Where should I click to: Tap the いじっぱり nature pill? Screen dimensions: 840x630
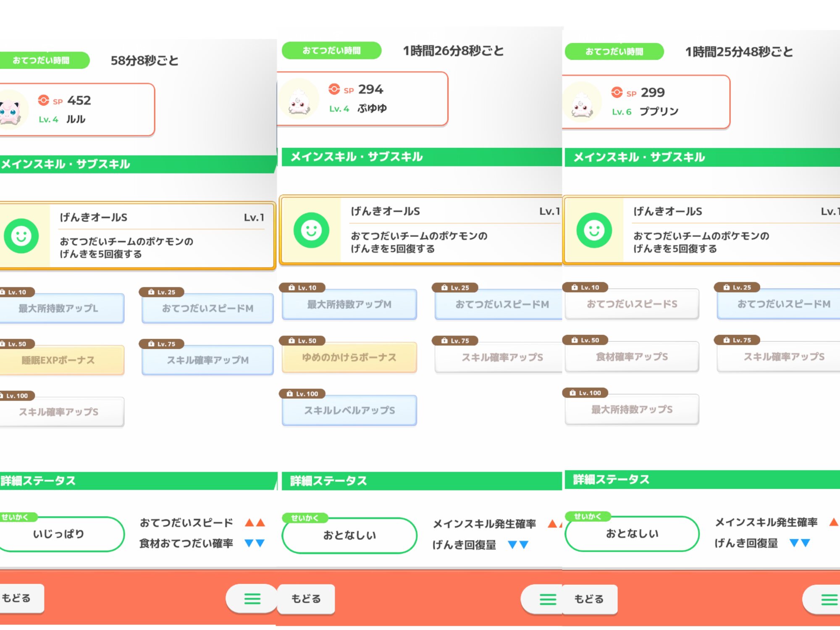click(x=59, y=534)
